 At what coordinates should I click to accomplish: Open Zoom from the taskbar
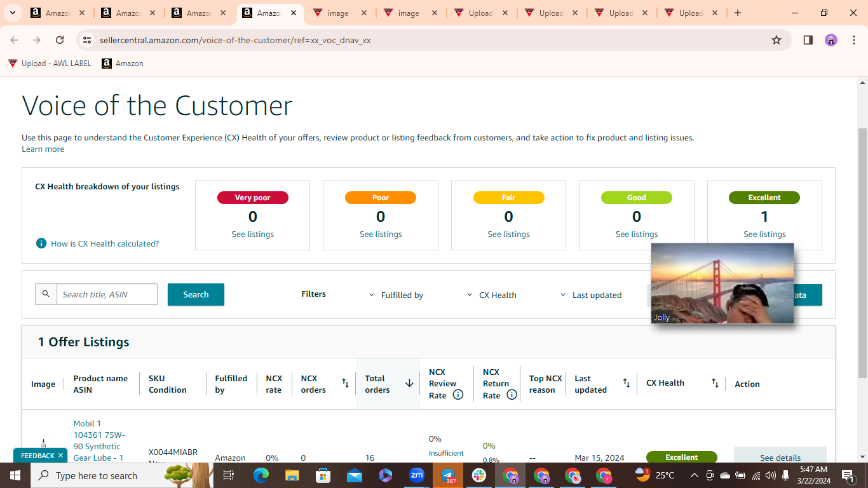click(417, 475)
